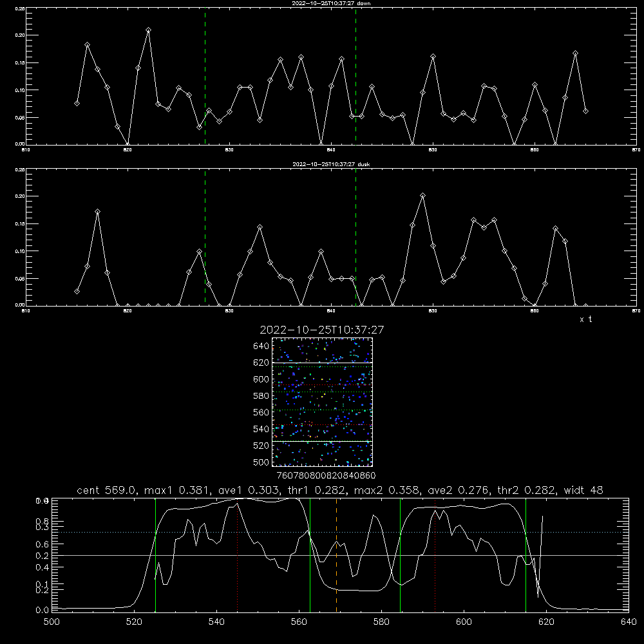
Task: Click the red dotted line near 593 in bottom plot
Action: point(435,555)
